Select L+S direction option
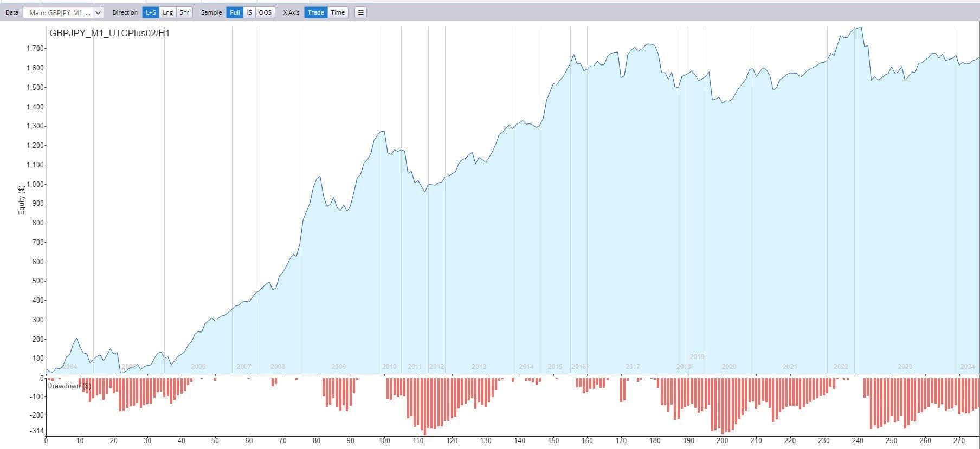980x449 pixels. click(151, 12)
